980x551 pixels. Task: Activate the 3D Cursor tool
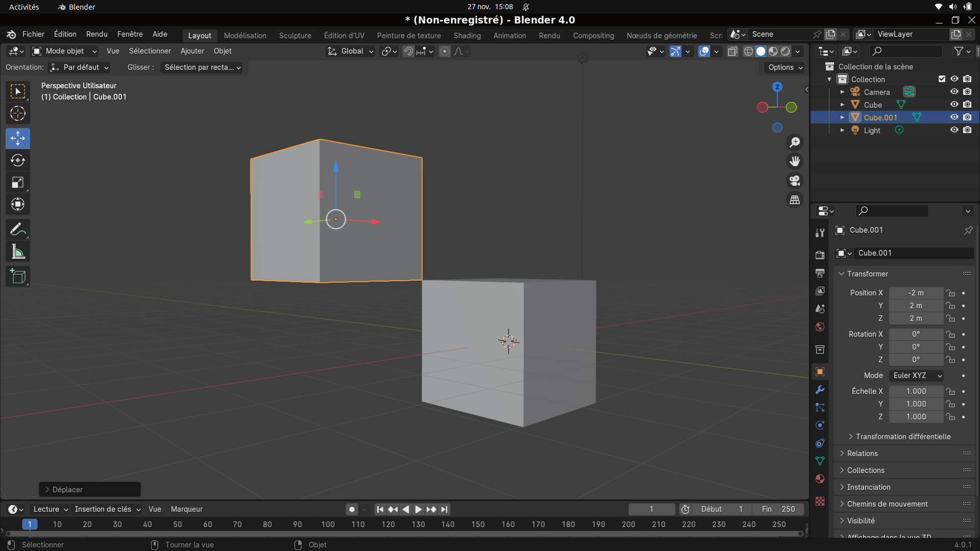coord(18,113)
